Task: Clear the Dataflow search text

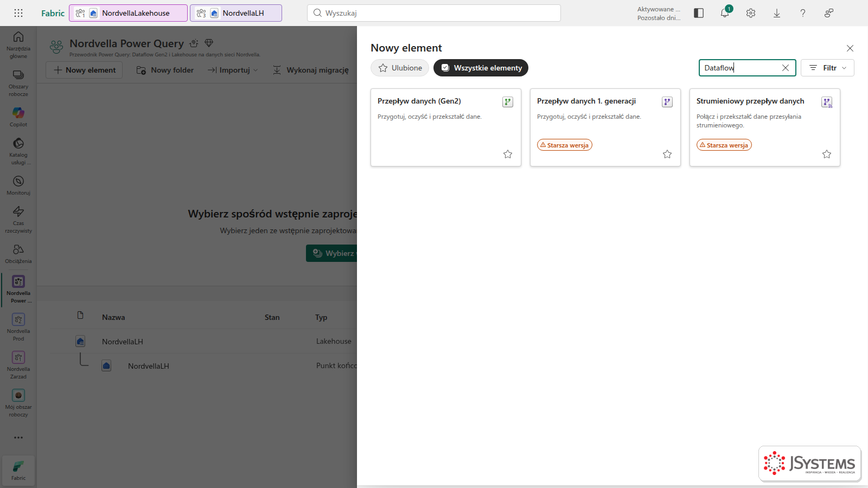Action: (x=785, y=68)
